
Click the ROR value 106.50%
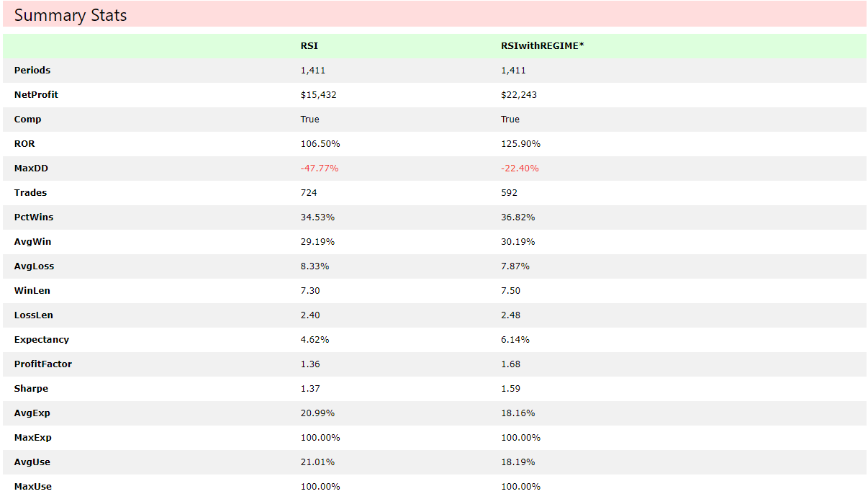[x=320, y=144]
